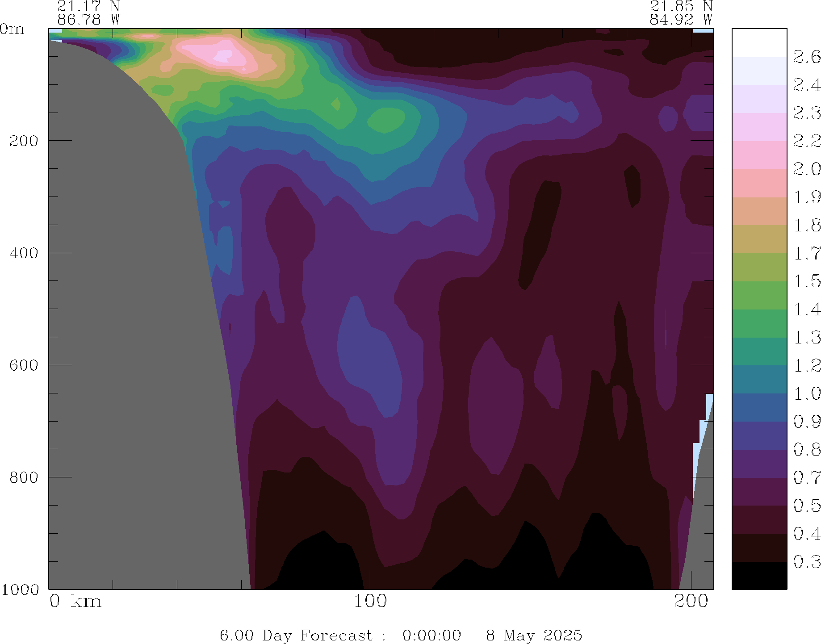Click the start longitude label '86.78 W'
Viewport: 821px width, 644px height.
[88, 20]
